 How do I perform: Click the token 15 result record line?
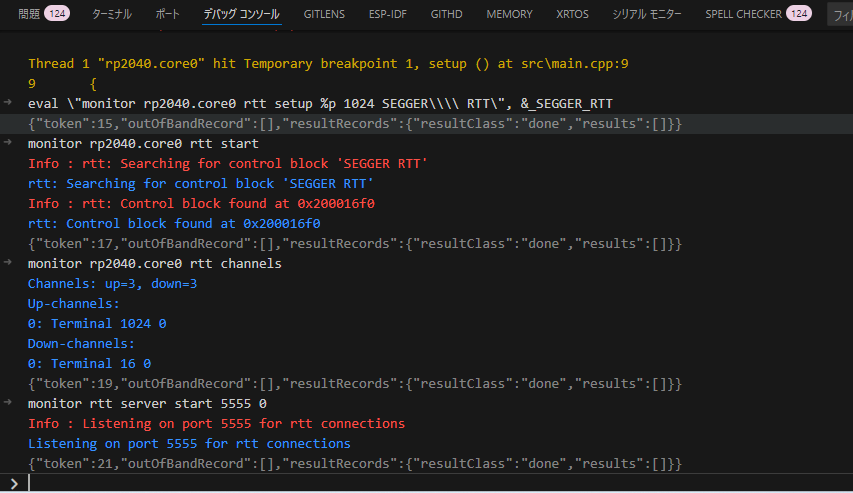(355, 124)
